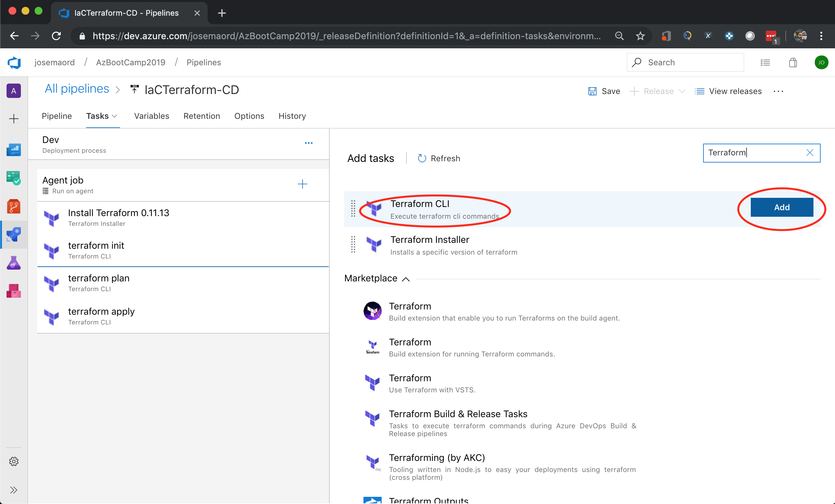
Task: Open project settings gear icon
Action: [x=14, y=461]
